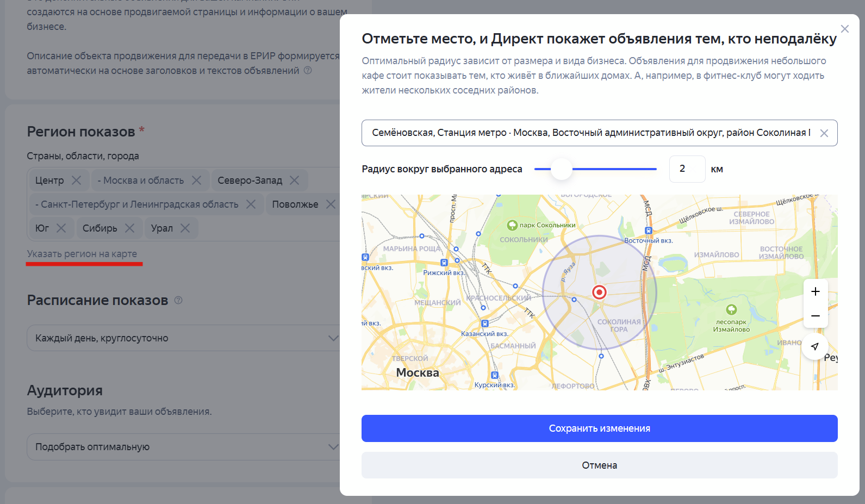Open the ЕРИР description help icon

tap(308, 70)
